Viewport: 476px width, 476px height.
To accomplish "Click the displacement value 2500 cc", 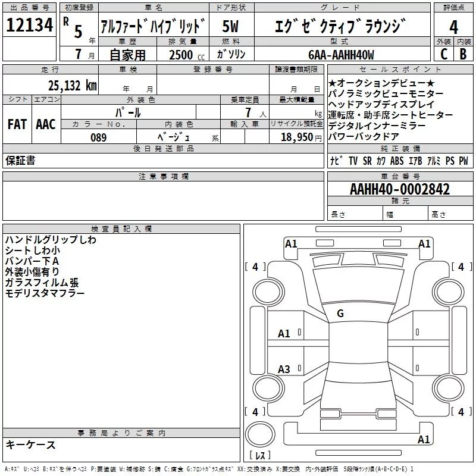I will point(187,55).
